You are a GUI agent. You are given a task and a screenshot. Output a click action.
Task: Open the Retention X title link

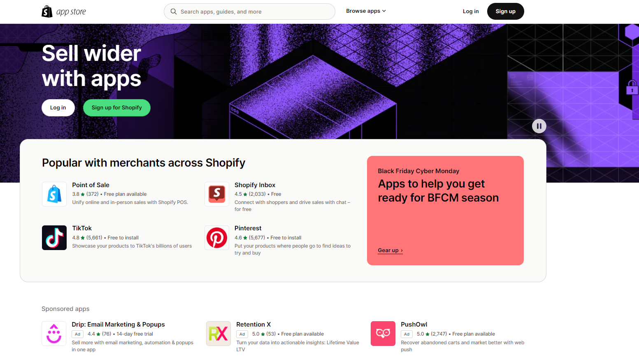253,325
